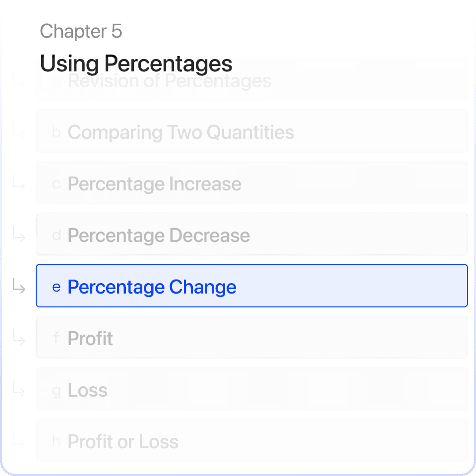Click the Using Percentages chapter title
Screen dimensions: 476x476
point(136,64)
